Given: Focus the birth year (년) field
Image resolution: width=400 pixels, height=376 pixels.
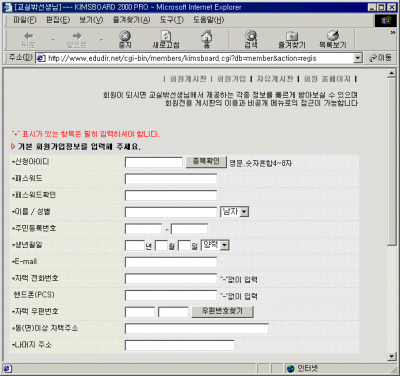Looking at the screenshot, I should [135, 245].
